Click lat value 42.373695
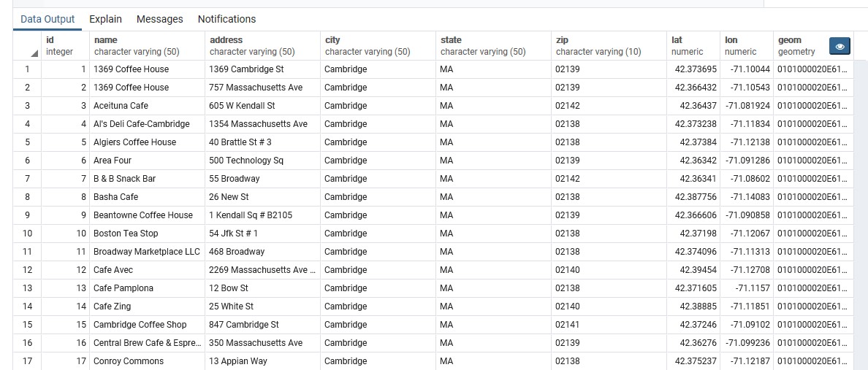 (693, 69)
